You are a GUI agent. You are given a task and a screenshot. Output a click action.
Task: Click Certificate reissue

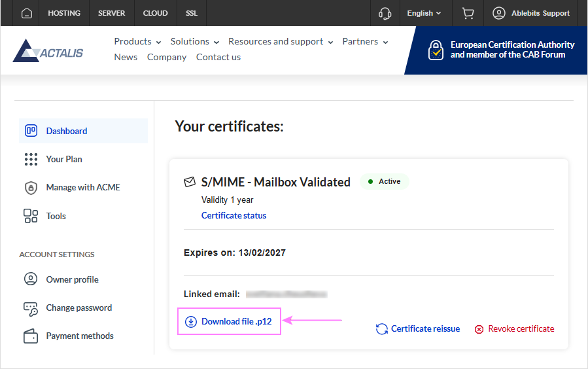pyautogui.click(x=419, y=328)
